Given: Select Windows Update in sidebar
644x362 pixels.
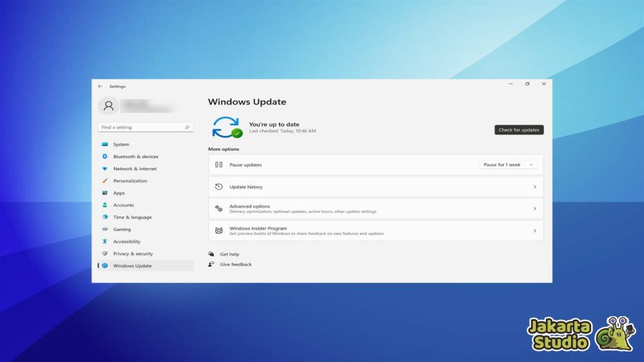Looking at the screenshot, I should click(x=146, y=266).
